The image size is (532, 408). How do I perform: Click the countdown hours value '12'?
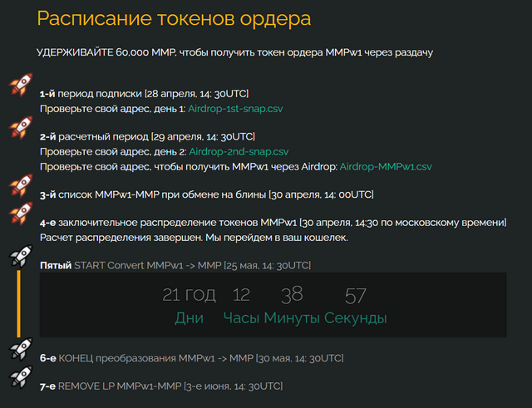pyautogui.click(x=241, y=295)
